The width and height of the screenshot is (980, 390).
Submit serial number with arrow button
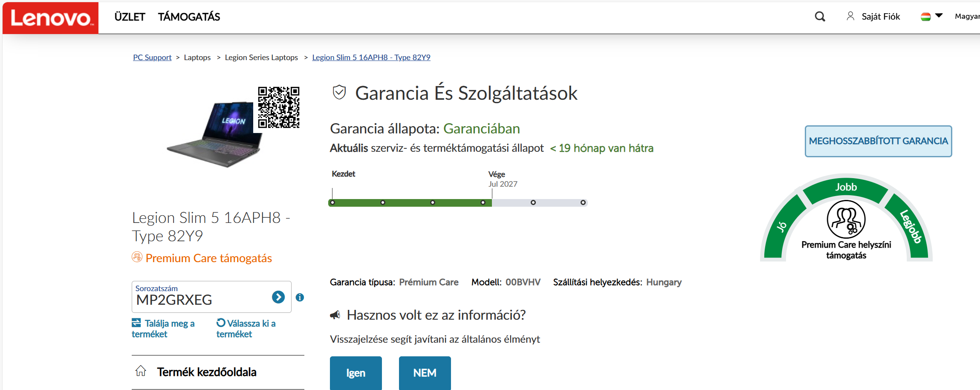278,297
